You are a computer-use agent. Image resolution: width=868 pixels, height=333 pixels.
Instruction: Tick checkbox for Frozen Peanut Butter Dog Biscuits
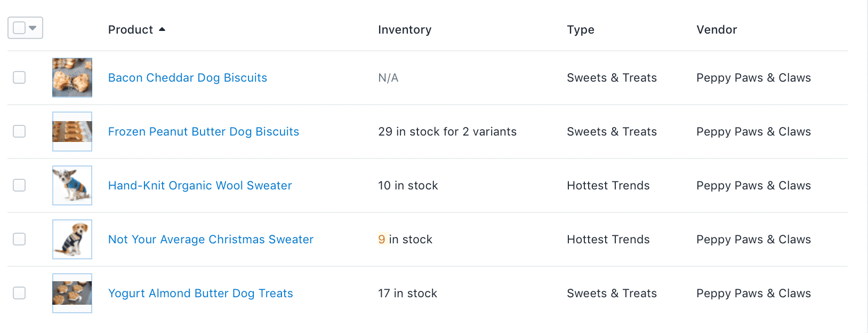(19, 131)
